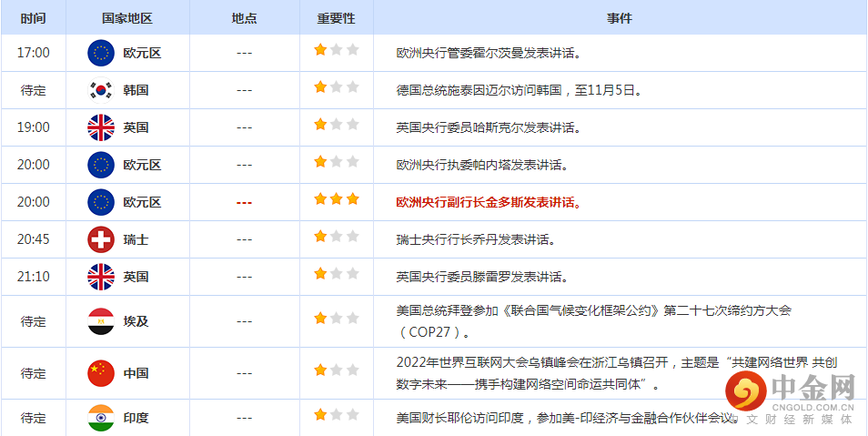This screenshot has width=868, height=436.
Task: Click the --- location in the 中国 row
Action: pos(244,373)
